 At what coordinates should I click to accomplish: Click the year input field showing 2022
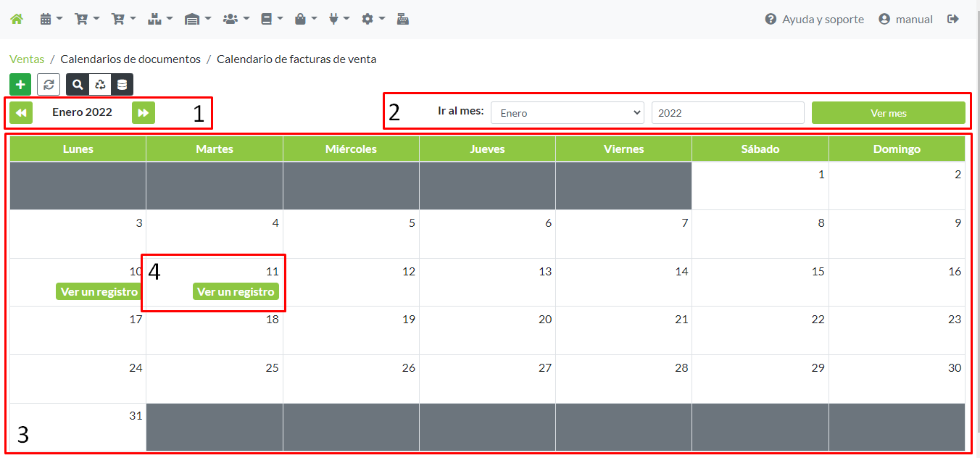(x=727, y=113)
